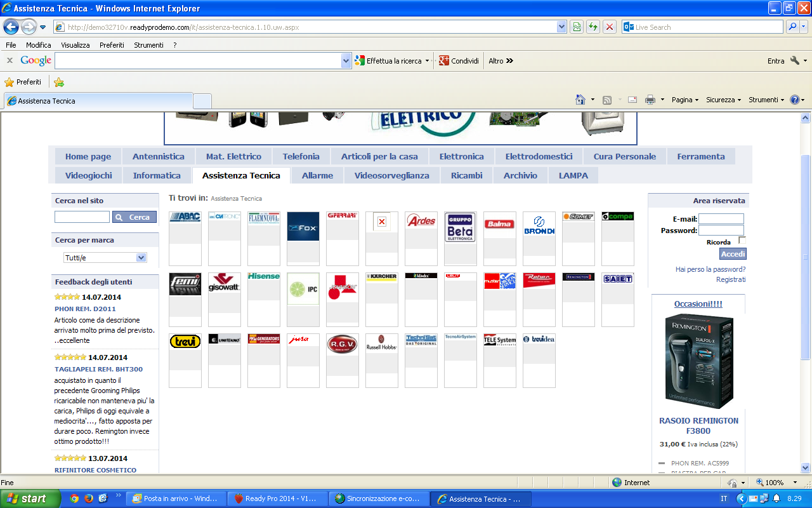Viewport: 812px width, 508px height.
Task: Open the Home page tab
Action: (88, 156)
